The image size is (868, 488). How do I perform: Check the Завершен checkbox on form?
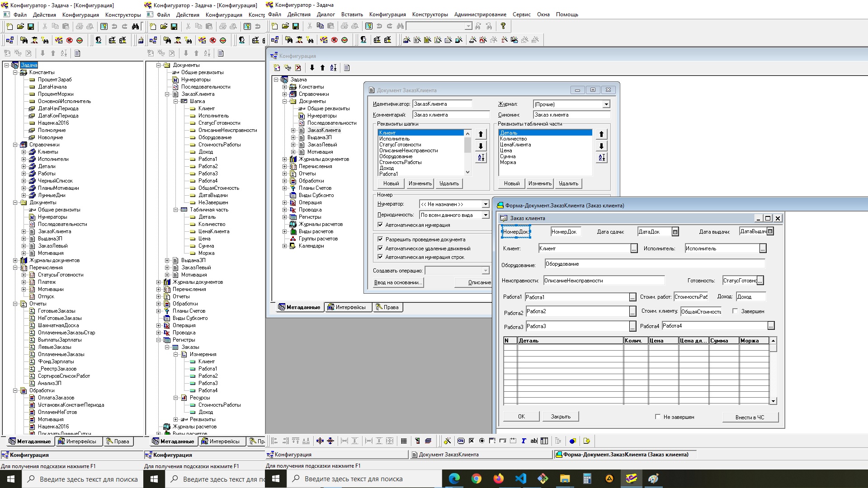coord(735,311)
